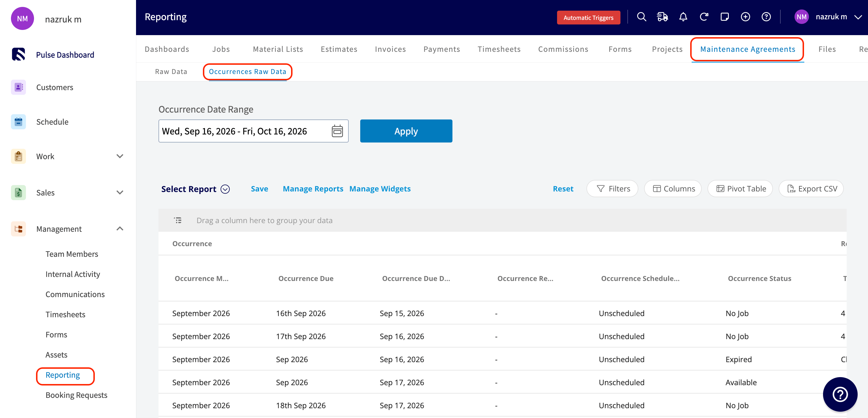Open Manage Widgets link

click(380, 189)
